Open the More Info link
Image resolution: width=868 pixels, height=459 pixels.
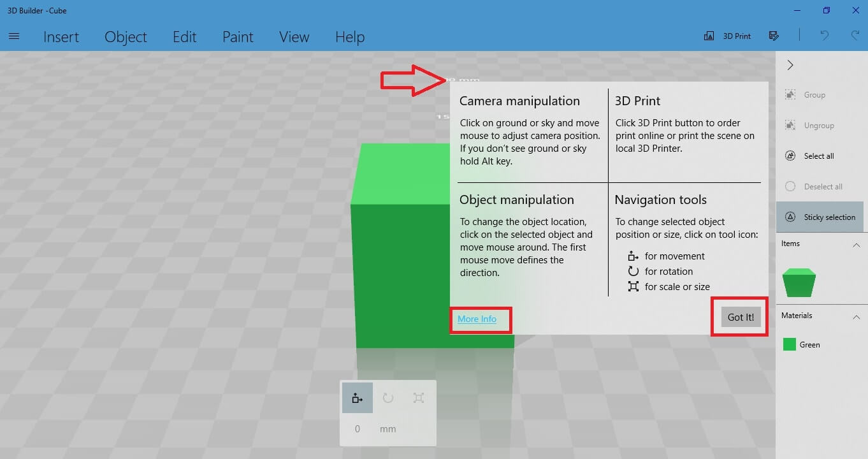pyautogui.click(x=477, y=319)
